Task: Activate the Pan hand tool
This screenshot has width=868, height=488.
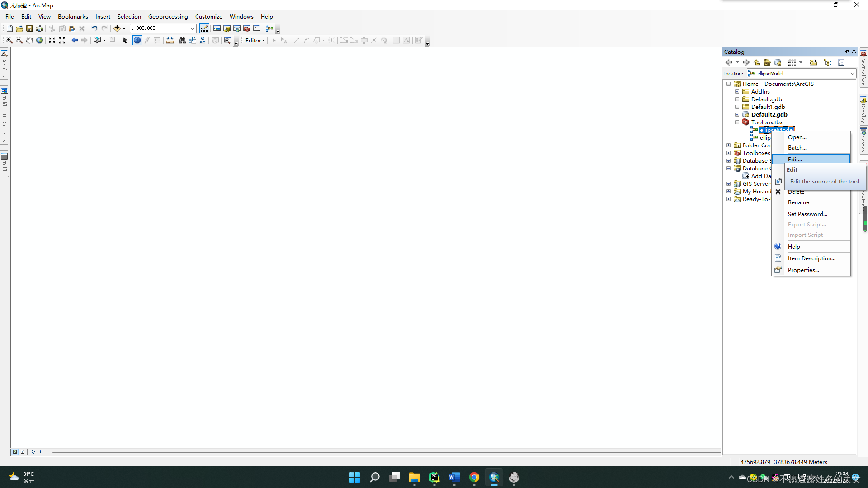Action: [29, 40]
